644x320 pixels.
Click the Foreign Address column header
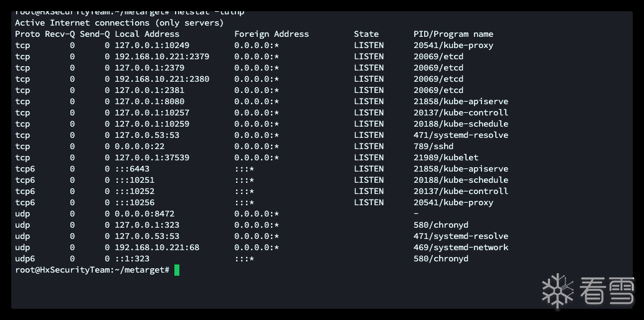[272, 34]
